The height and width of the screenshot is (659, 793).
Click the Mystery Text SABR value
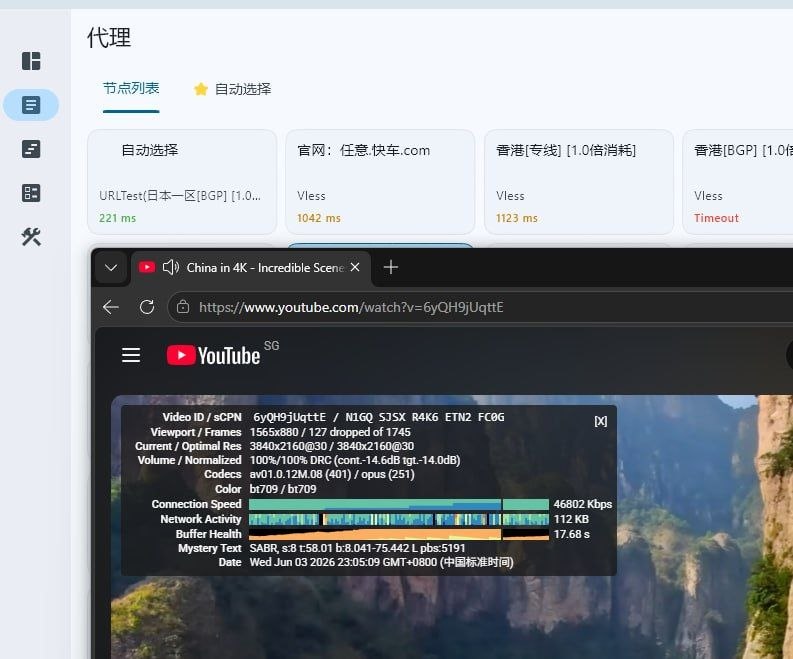pos(357,548)
